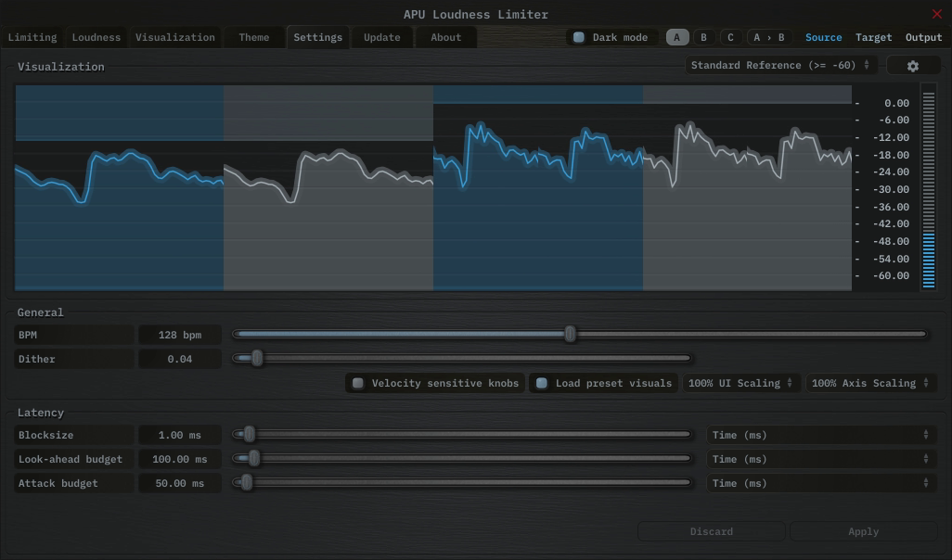The width and height of the screenshot is (952, 560).
Task: Expand the 100% UI Scaling dropdown
Action: [740, 383]
